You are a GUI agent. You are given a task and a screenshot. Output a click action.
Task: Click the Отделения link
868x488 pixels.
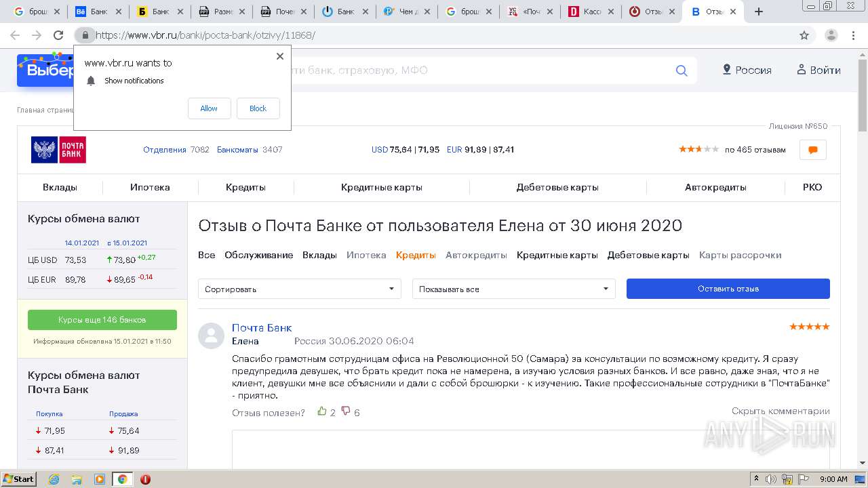pos(164,150)
